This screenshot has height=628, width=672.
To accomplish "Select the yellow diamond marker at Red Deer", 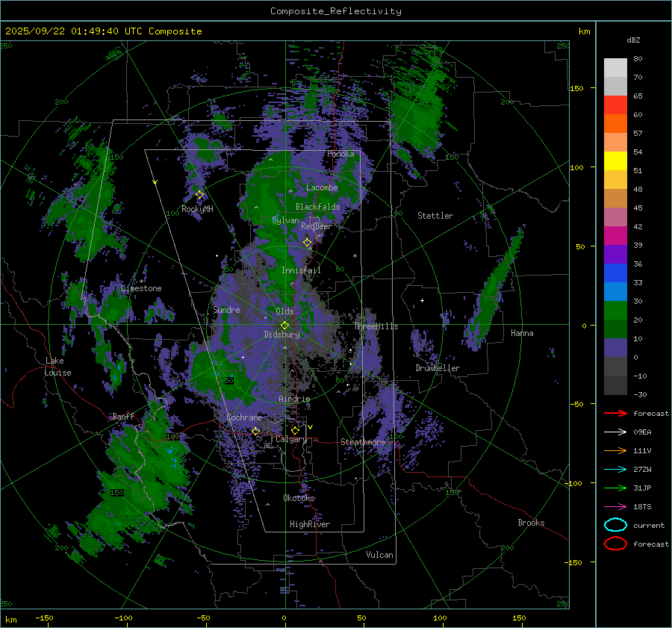I will (307, 243).
